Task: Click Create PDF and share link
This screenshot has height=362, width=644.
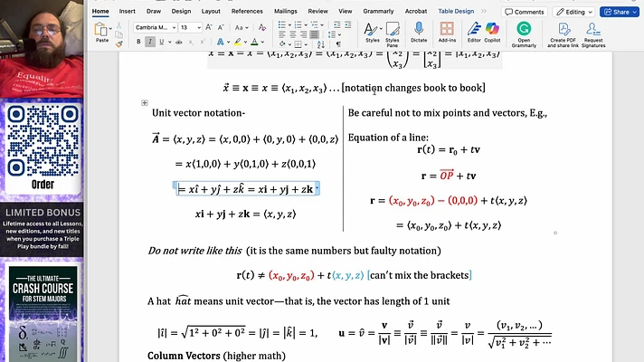Action: [563, 34]
